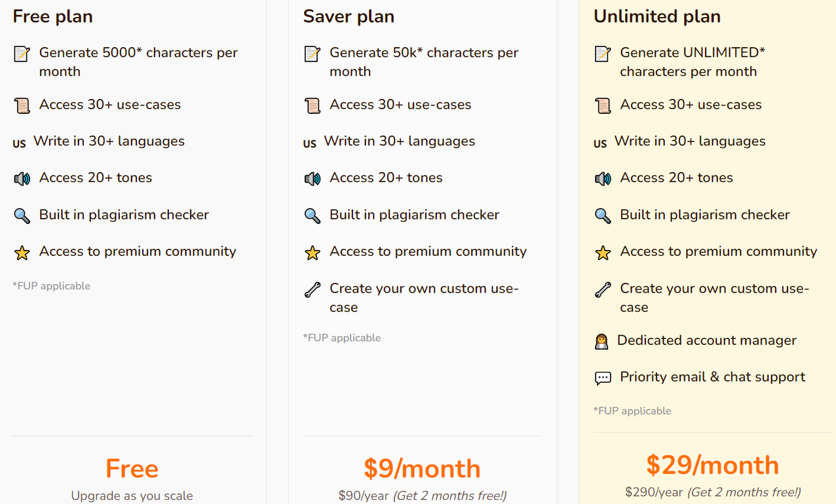Click the $290/year Get 2 months free text
Viewport: 836px width, 504px height.
pos(713,492)
